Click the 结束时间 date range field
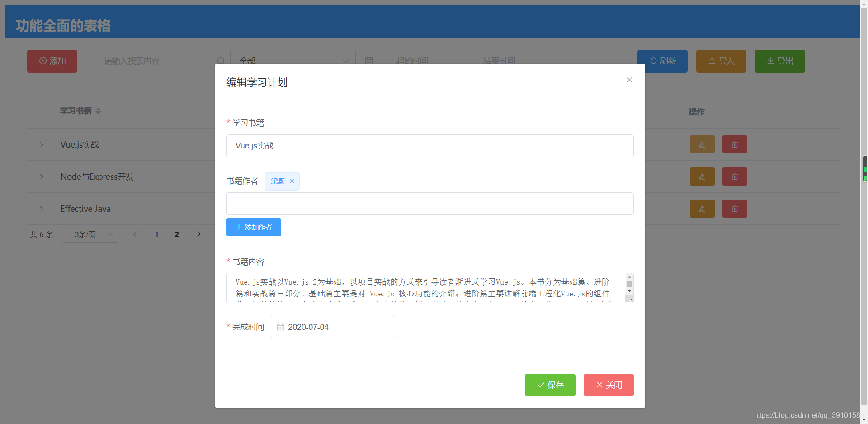The image size is (868, 424). click(499, 61)
